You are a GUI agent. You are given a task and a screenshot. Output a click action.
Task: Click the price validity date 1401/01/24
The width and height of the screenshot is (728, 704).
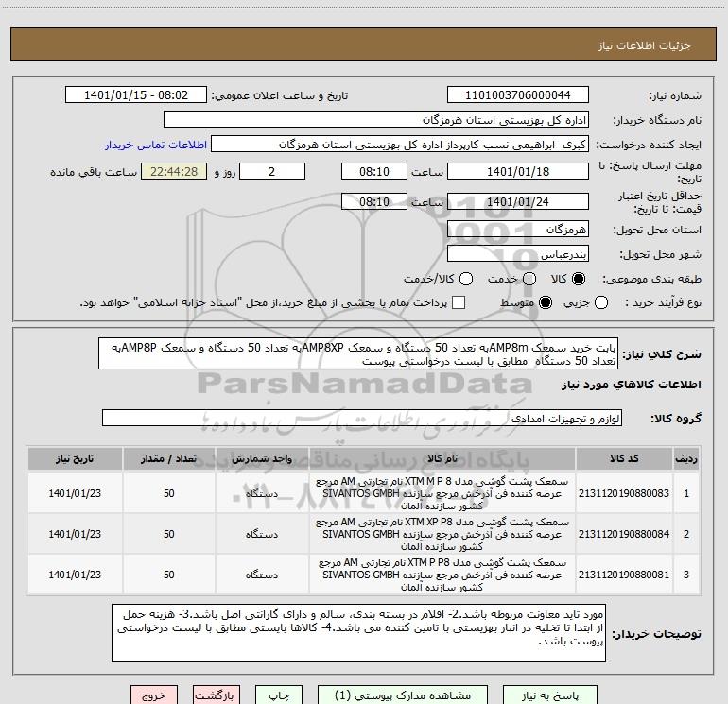pos(518,201)
